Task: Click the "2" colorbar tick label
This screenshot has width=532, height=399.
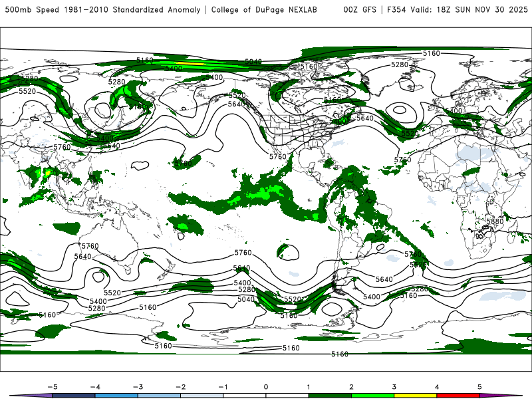Action: click(x=351, y=387)
